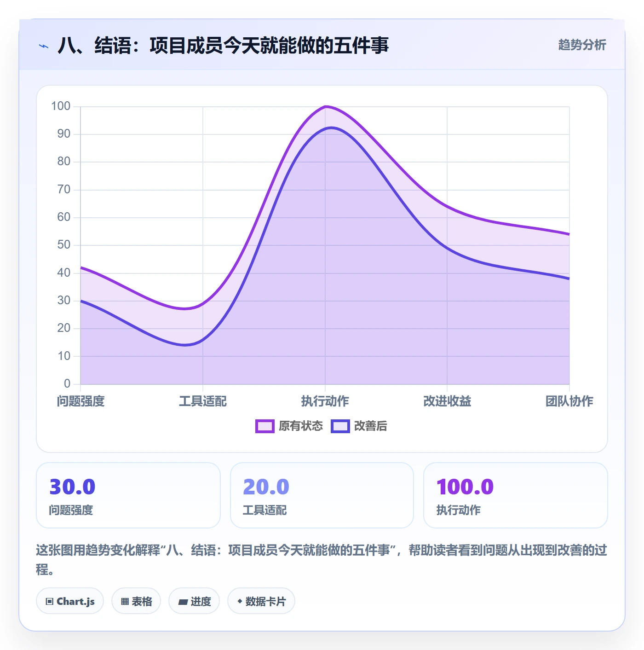Click the 100.0 value in the third card
Screen dimensions: 644x650
click(x=465, y=487)
